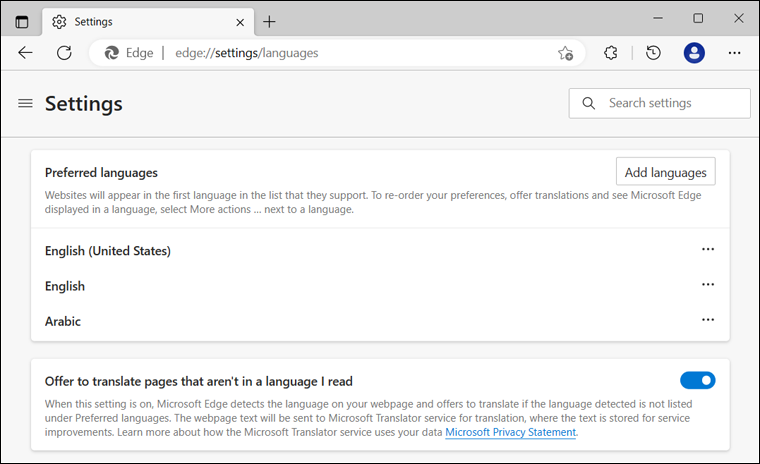760x464 pixels.
Task: Click the search magnifier icon
Action: (x=588, y=103)
